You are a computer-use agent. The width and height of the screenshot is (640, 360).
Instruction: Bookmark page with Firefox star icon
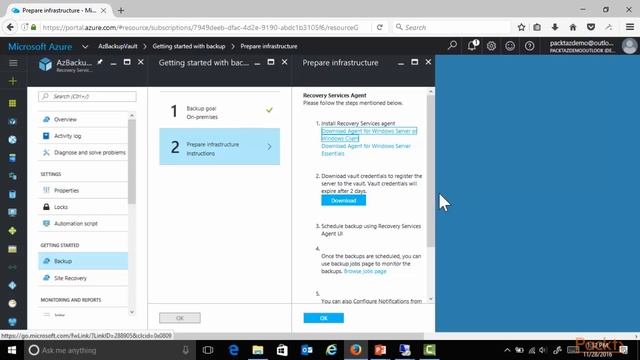point(521,27)
